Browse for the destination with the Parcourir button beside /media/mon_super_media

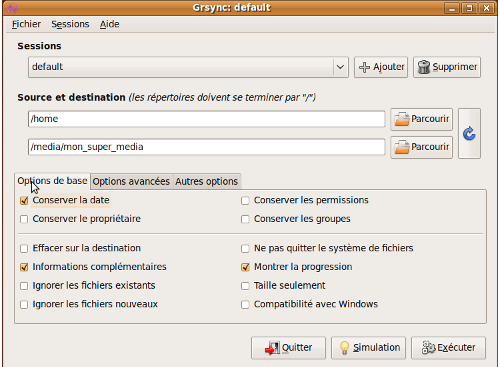point(422,147)
